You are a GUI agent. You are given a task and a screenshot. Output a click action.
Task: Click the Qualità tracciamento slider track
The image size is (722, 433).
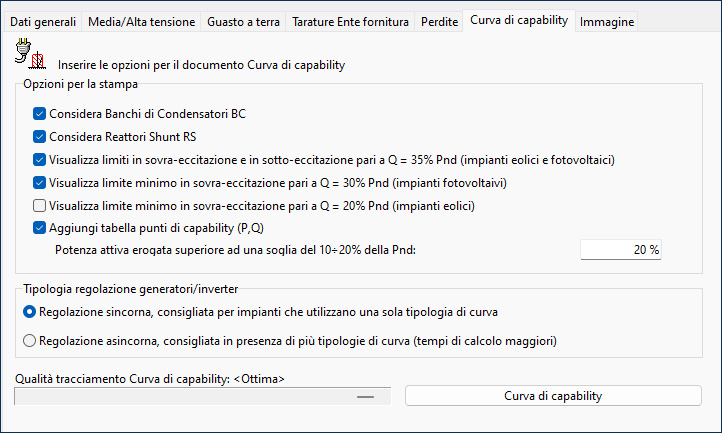pyautogui.click(x=203, y=396)
